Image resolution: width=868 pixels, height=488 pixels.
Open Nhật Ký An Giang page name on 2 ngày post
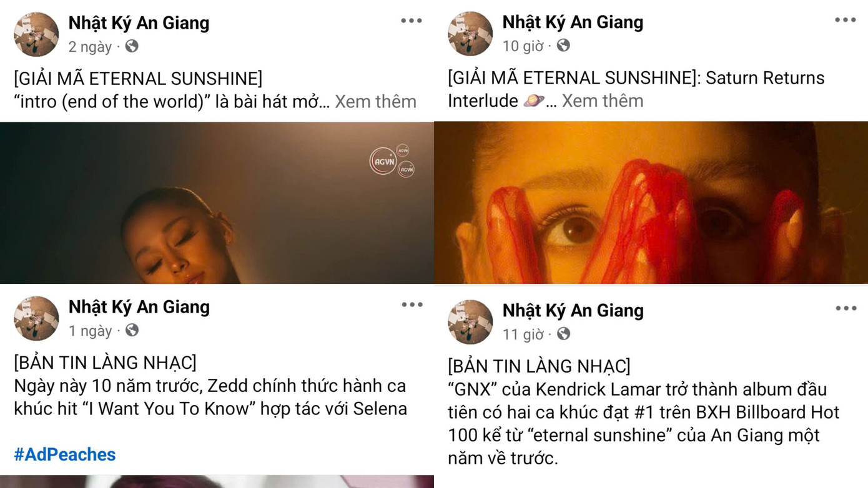[x=139, y=23]
